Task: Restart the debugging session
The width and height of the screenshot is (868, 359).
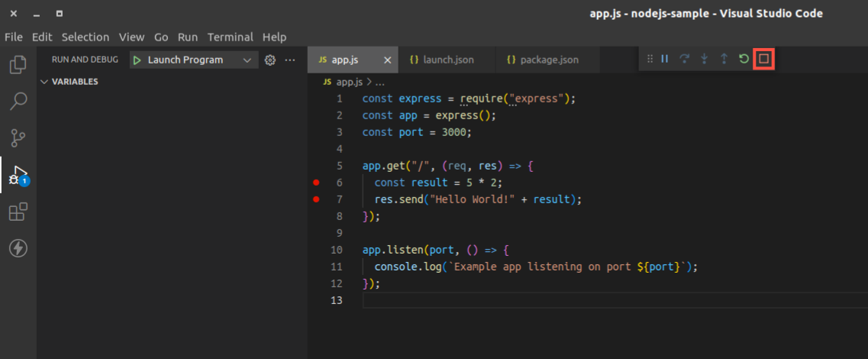Action: coord(744,59)
